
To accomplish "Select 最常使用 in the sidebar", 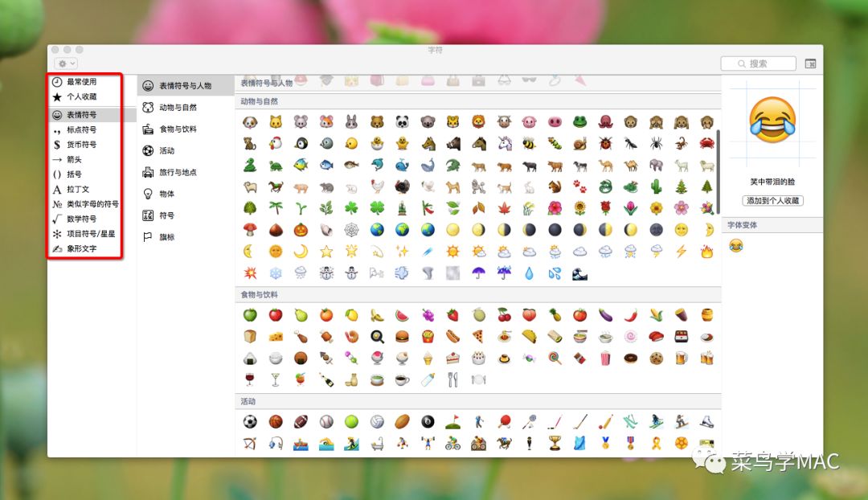I will coord(81,82).
